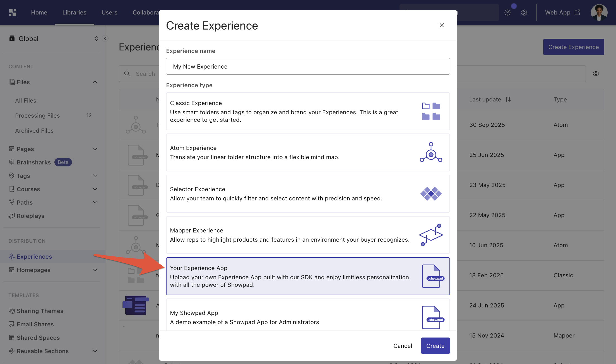The image size is (616, 364).
Task: Click the Classic type cell
Action: pos(563,275)
